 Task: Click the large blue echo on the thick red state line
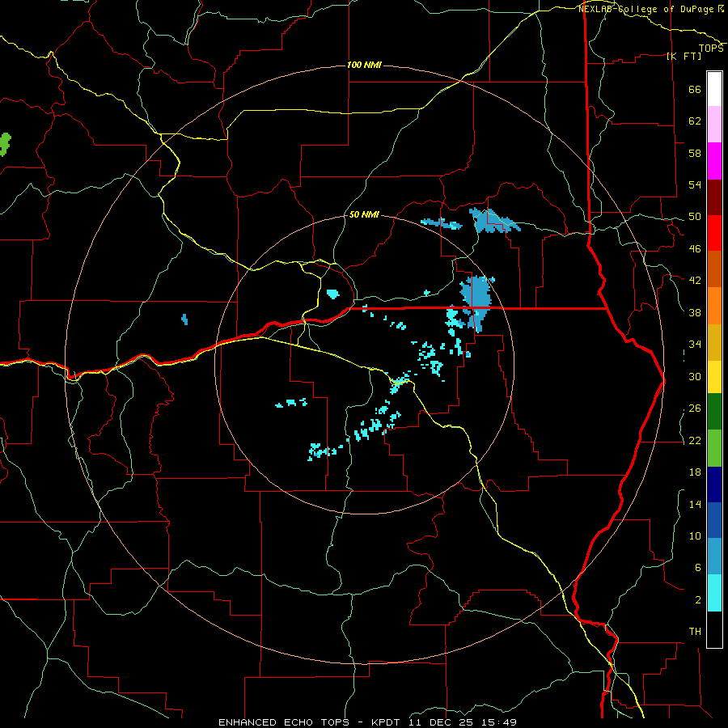[x=476, y=302]
